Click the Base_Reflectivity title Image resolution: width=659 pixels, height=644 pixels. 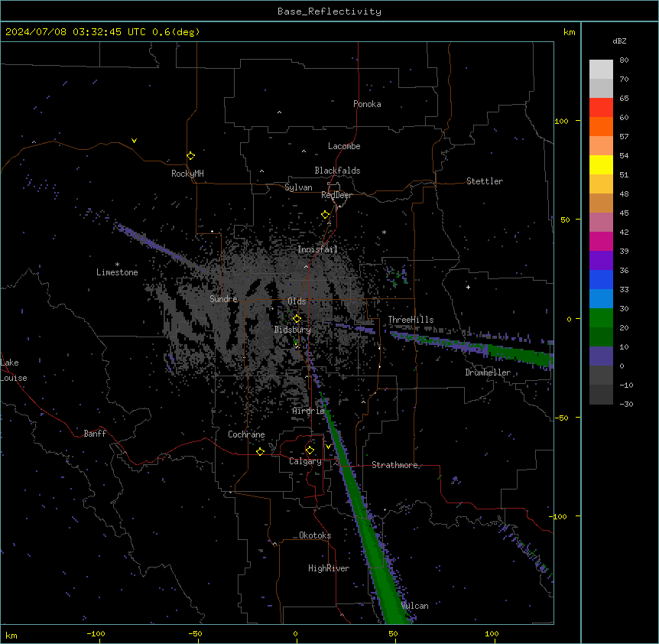pyautogui.click(x=329, y=11)
